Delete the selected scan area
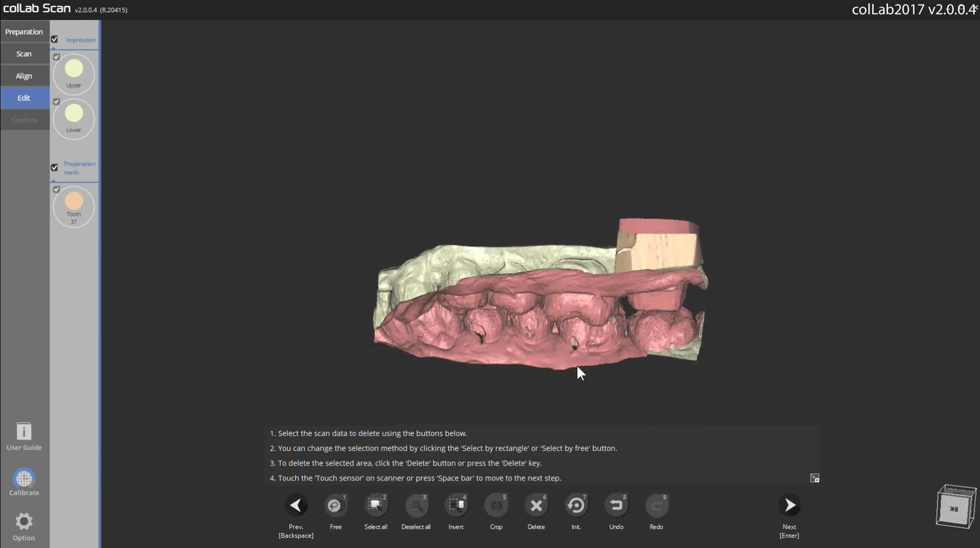Screen dimensions: 980x548 coord(536,506)
